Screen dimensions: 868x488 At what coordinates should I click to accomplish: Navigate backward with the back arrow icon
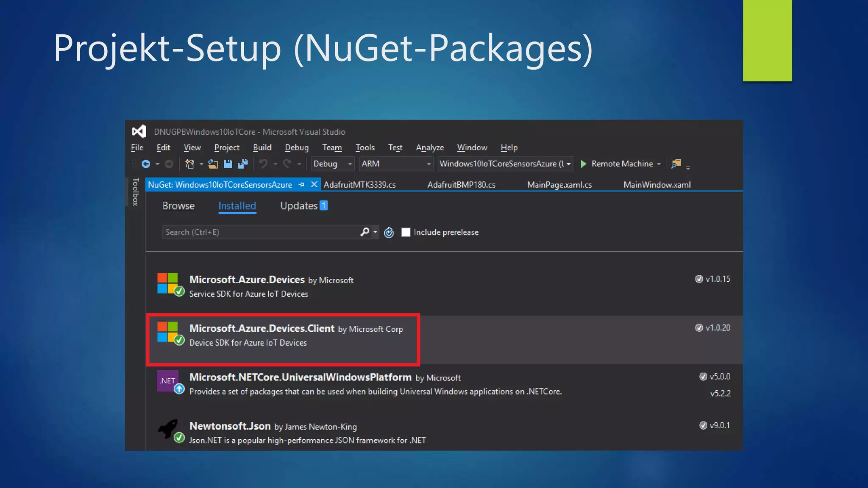click(x=146, y=164)
